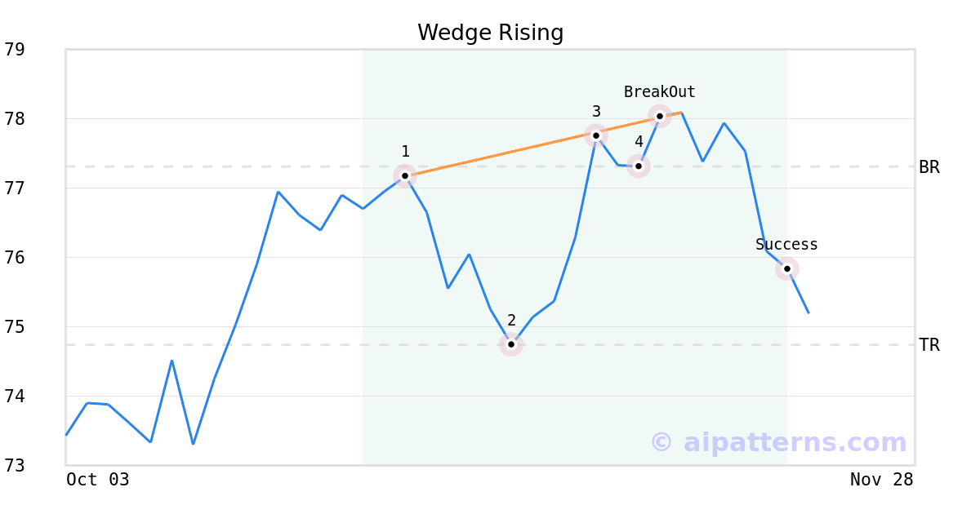Click the point 1 circle marker
Image resolution: width=980 pixels, height=514 pixels.
(405, 175)
